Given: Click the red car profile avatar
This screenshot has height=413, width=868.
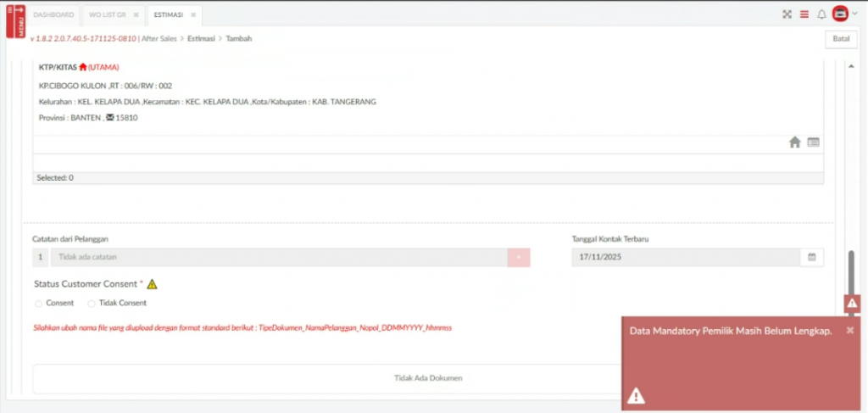Looking at the screenshot, I should tap(840, 14).
